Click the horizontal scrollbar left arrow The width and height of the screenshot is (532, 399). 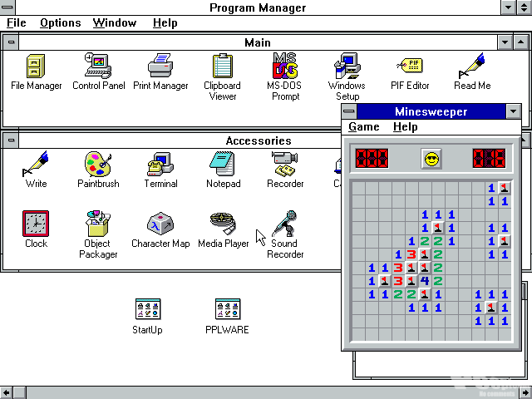tap(7, 393)
